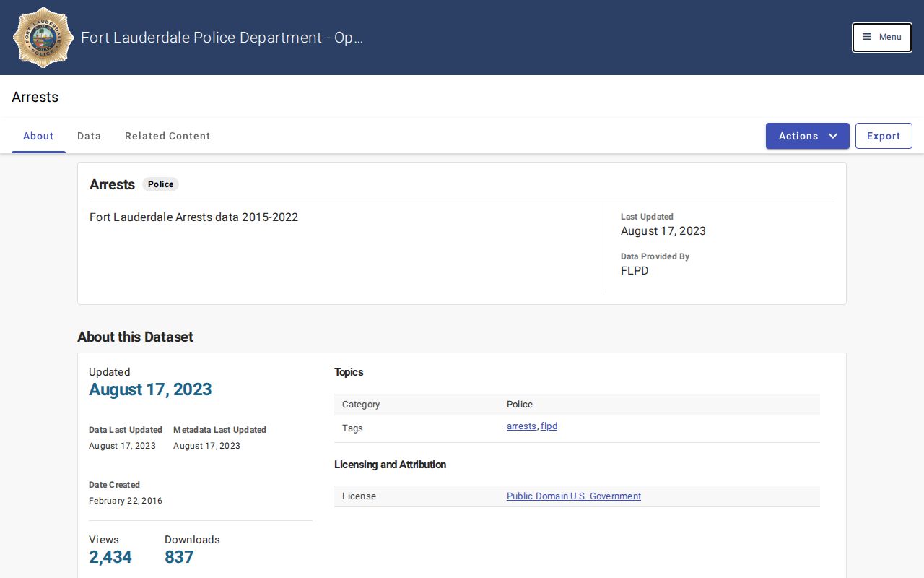The width and height of the screenshot is (924, 578).
Task: Click the Fort Lauderdale Police Department site title
Action: 222,38
